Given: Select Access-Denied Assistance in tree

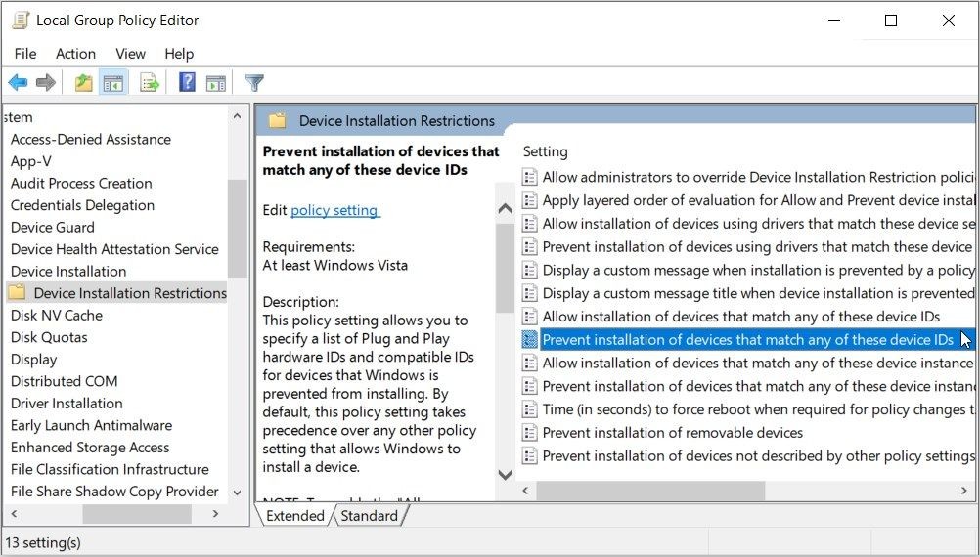Looking at the screenshot, I should (x=91, y=139).
